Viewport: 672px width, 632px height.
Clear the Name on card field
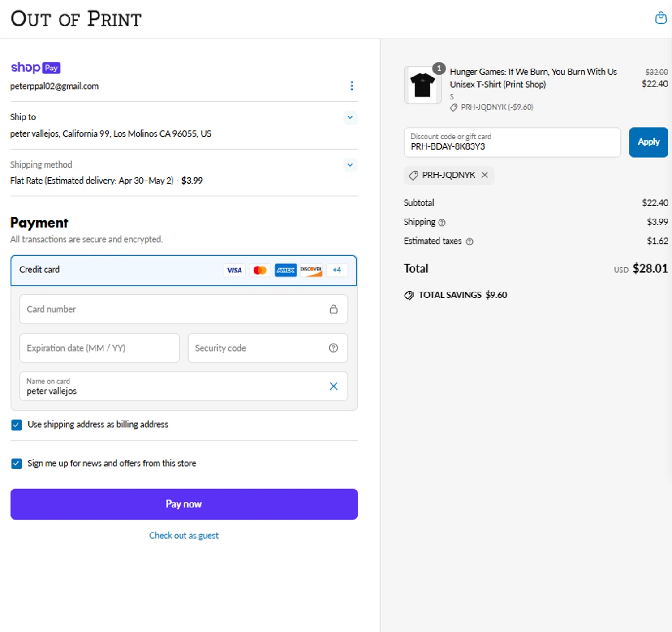click(x=334, y=386)
